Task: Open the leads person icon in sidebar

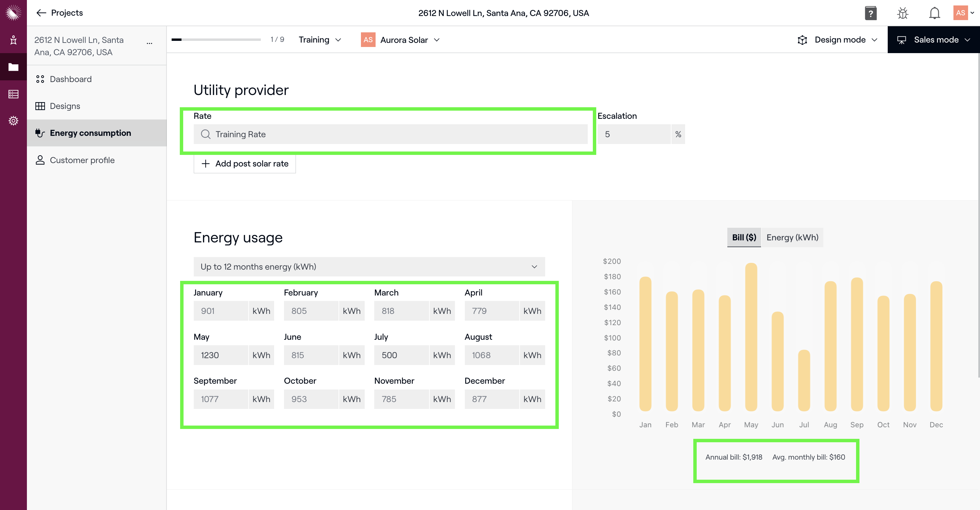Action: coord(13,40)
